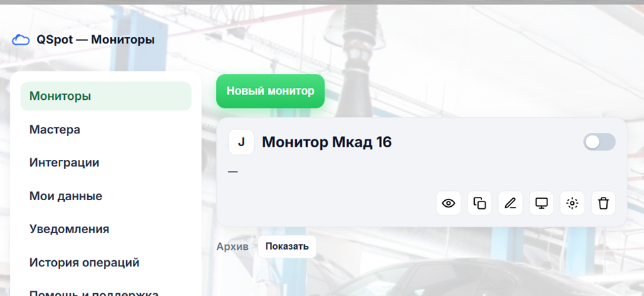Viewport: 644px width, 296px height.
Task: Open the display screen icon for Монитор Мкад 16
Action: [x=542, y=203]
